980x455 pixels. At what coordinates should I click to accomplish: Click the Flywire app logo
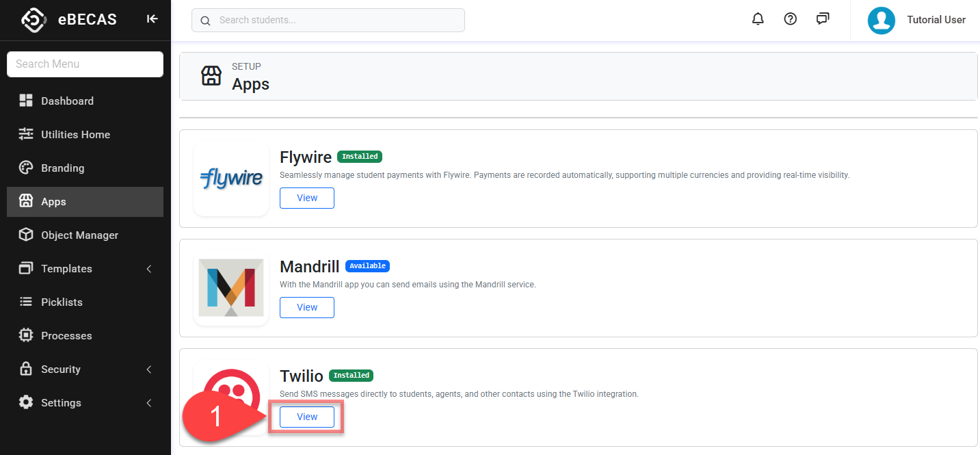231,179
